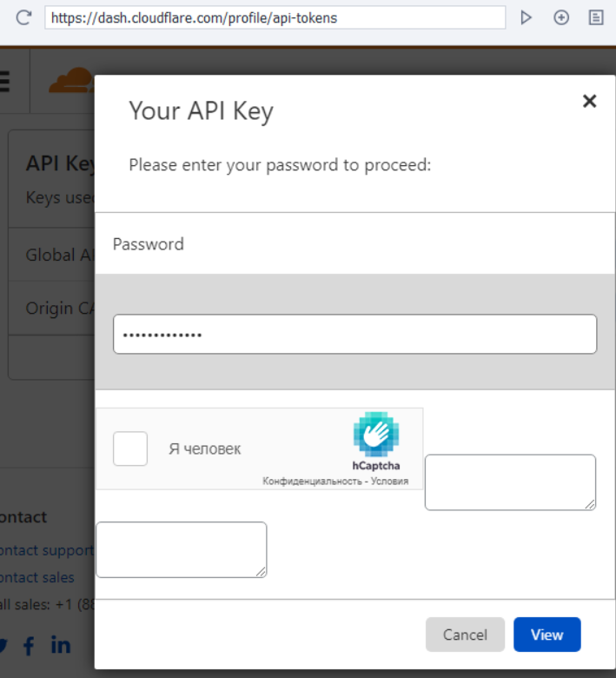Screen dimensions: 616x678
Task: Click the View button
Action: click(x=546, y=635)
